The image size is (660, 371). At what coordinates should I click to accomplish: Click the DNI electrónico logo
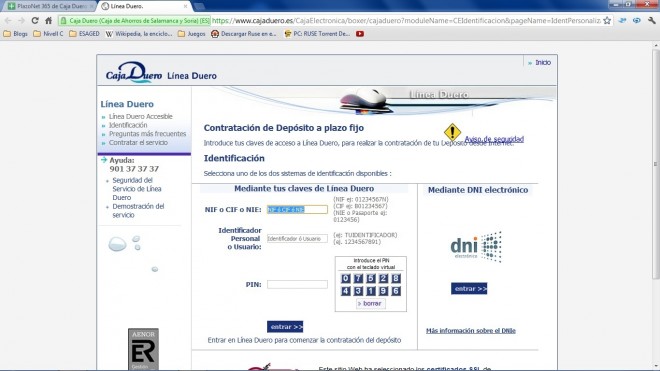tap(476, 247)
